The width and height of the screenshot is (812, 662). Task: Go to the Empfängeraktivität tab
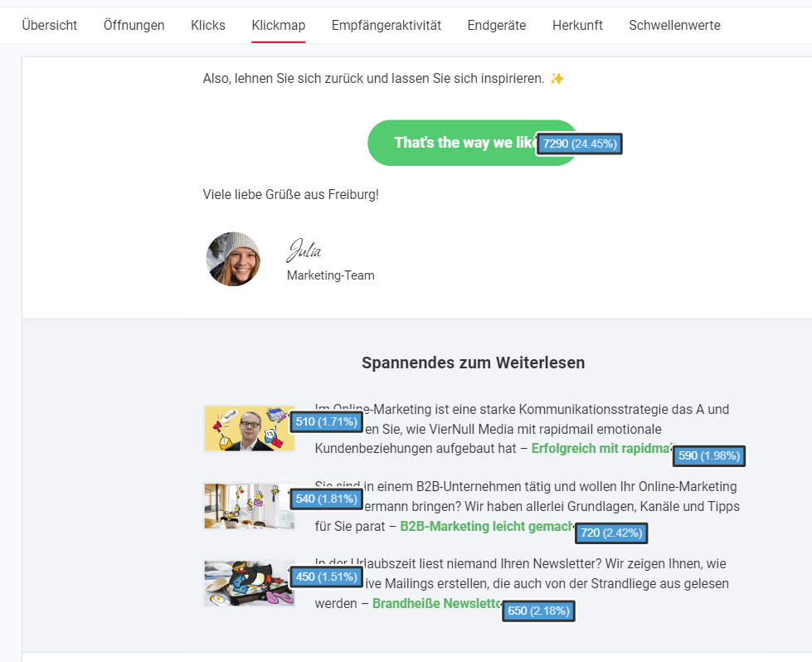(387, 25)
